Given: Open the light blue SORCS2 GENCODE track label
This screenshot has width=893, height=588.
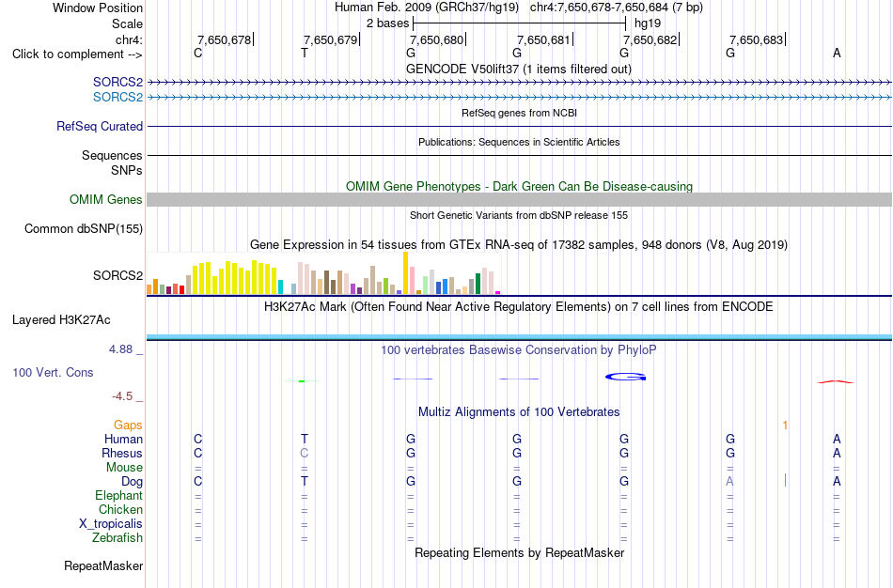Looking at the screenshot, I should coord(117,97).
